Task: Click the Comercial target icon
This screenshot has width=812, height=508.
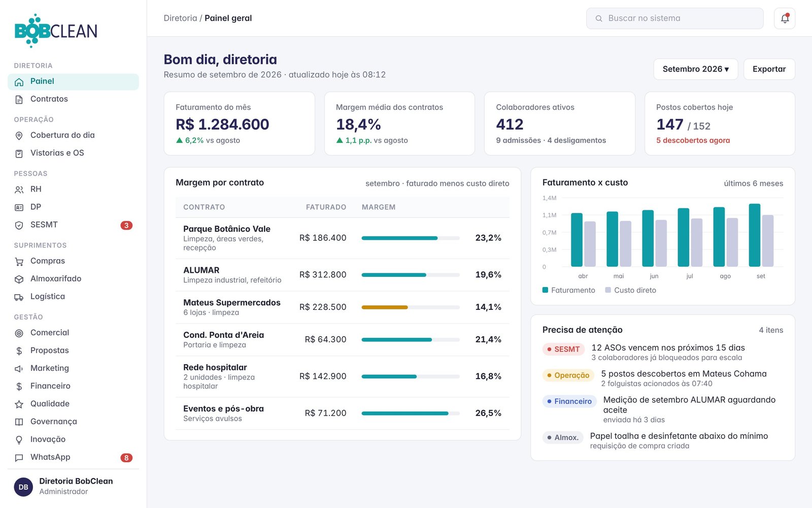Action: point(19,333)
